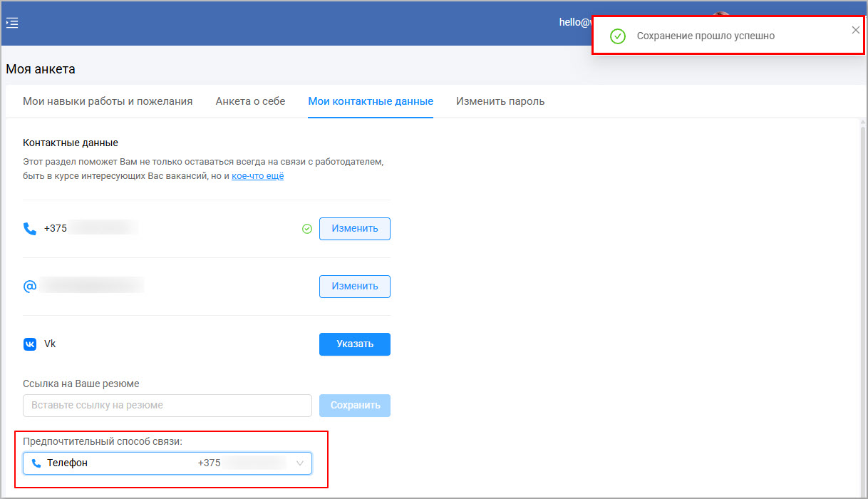
Task: Select the Мои контактные данные tab
Action: coord(371,101)
